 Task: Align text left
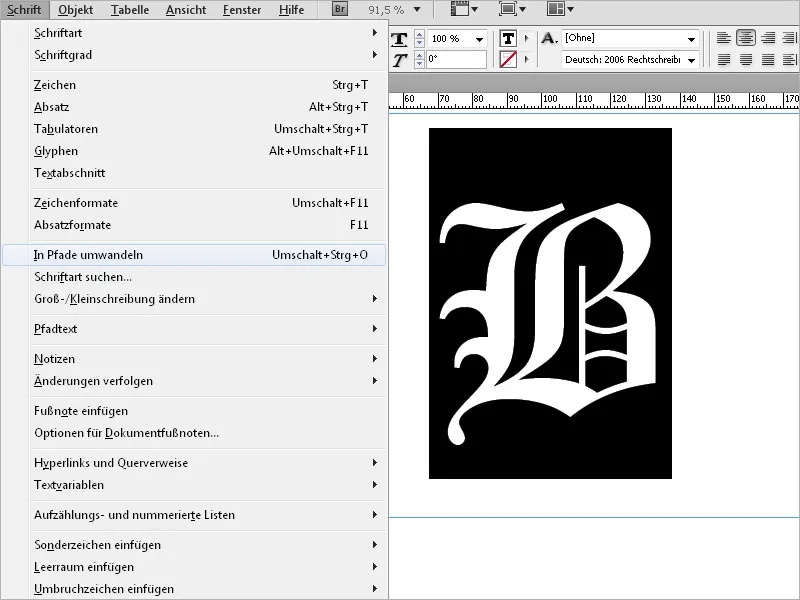pos(723,38)
